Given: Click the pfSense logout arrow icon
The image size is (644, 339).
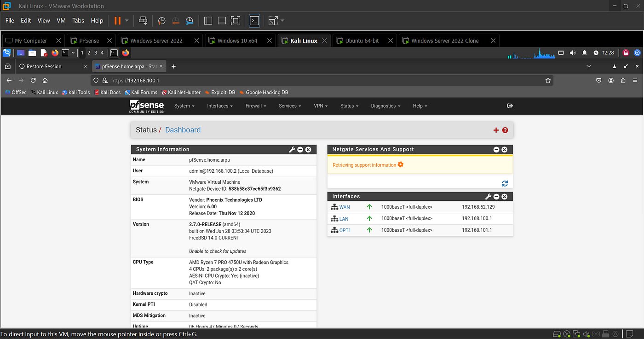Looking at the screenshot, I should (x=510, y=105).
